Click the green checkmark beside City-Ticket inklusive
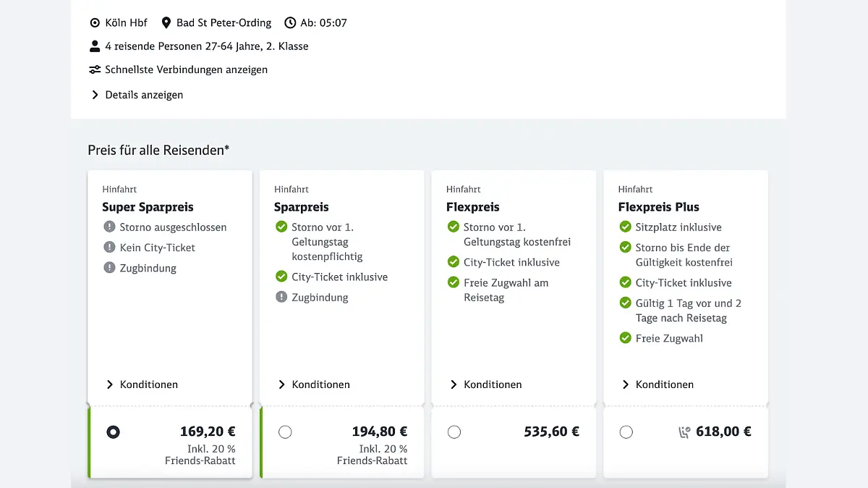Viewport: 868px width, 488px height. pyautogui.click(x=281, y=277)
